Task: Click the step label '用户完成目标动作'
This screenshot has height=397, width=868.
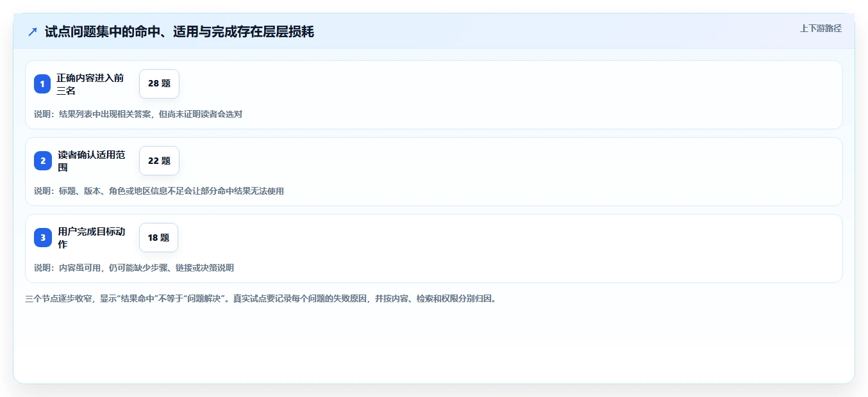Action: 92,238
